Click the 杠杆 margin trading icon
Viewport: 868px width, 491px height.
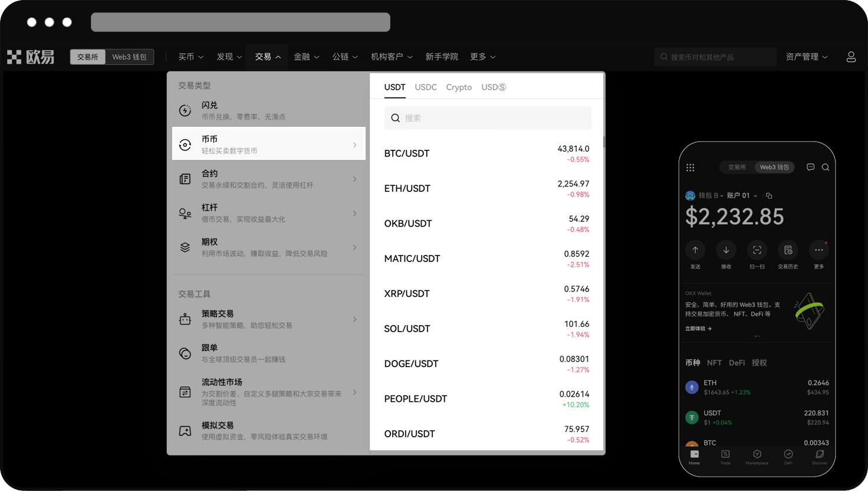point(185,213)
